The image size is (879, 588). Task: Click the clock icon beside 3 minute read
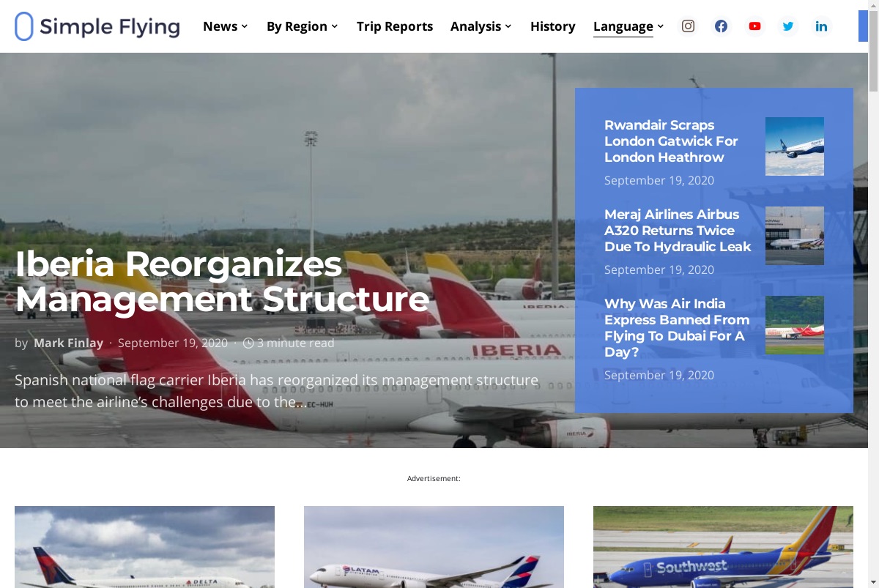[248, 343]
